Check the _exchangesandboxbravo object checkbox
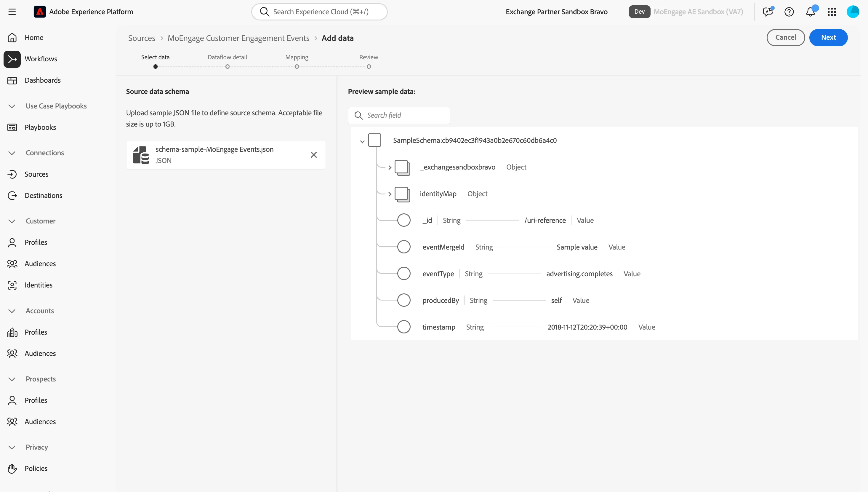 (402, 167)
